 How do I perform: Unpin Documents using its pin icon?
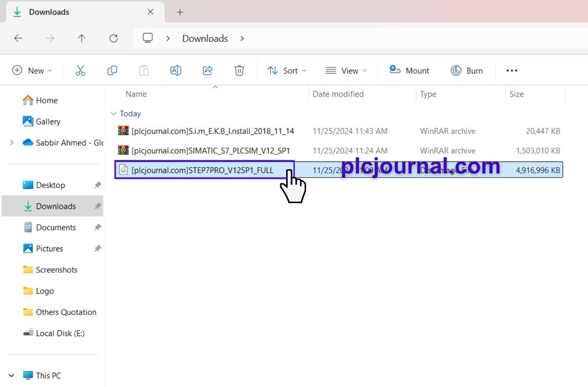[x=97, y=227]
